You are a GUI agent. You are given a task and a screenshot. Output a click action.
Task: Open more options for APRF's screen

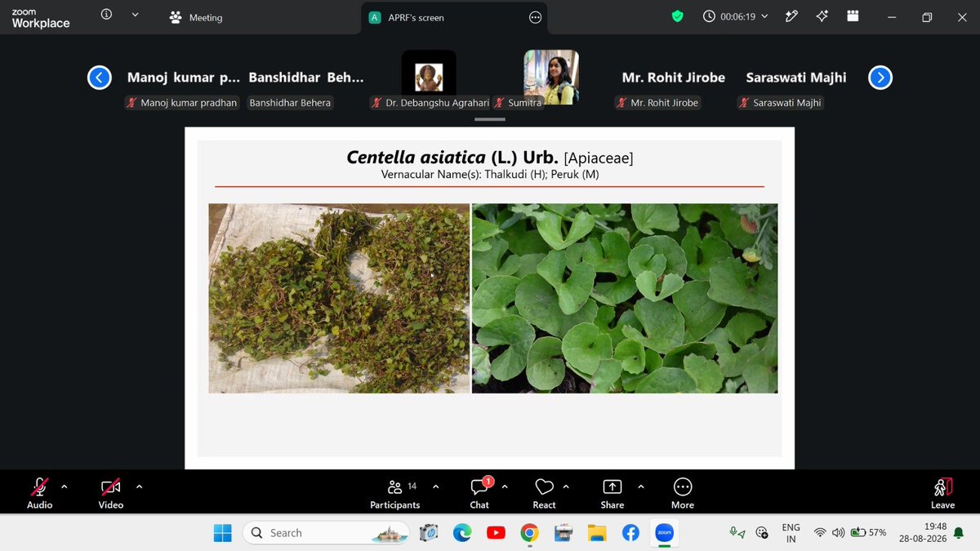coord(536,17)
